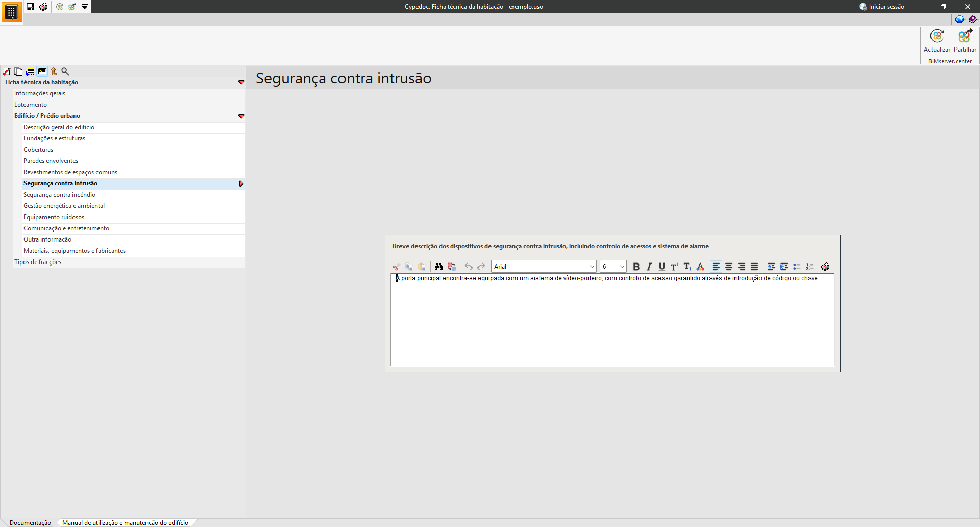Select Informações gerais in the tree

(129, 93)
